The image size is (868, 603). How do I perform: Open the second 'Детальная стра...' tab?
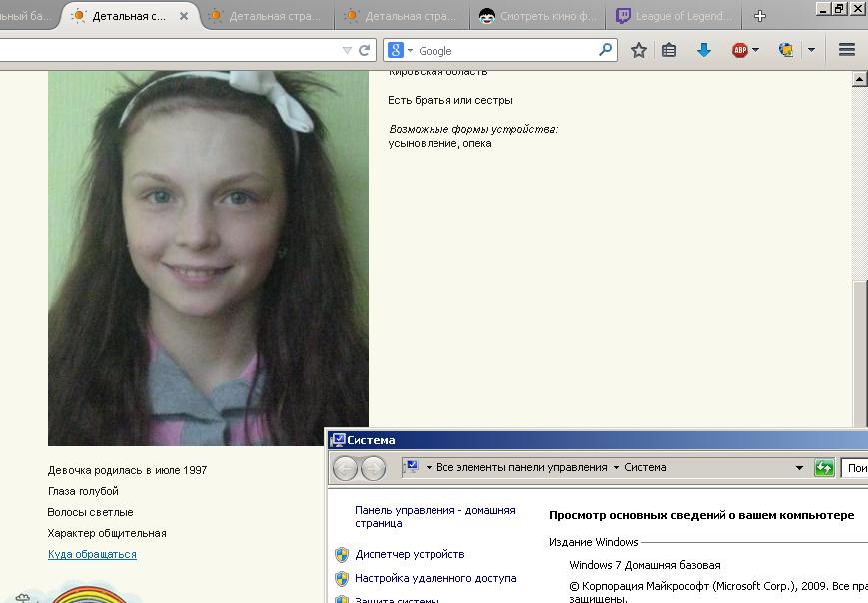266,16
